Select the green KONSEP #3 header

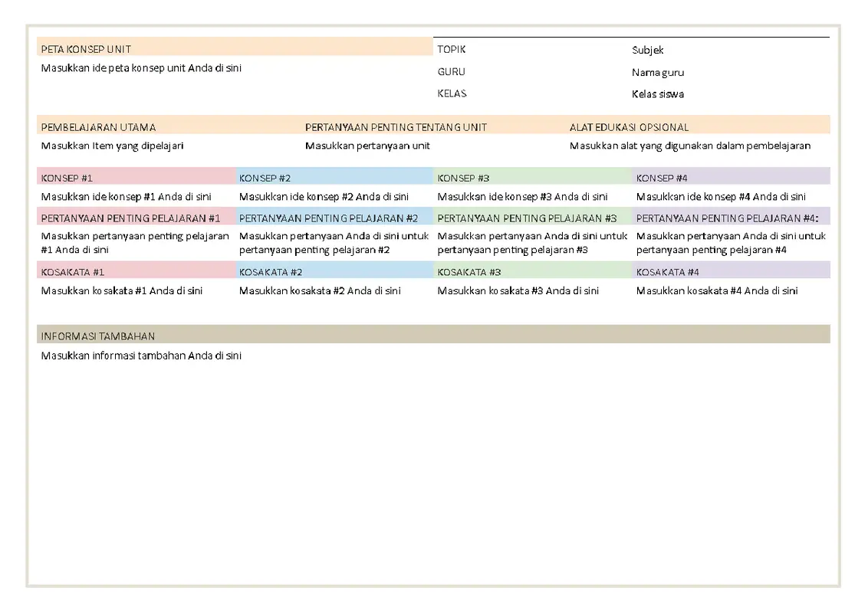pos(533,178)
